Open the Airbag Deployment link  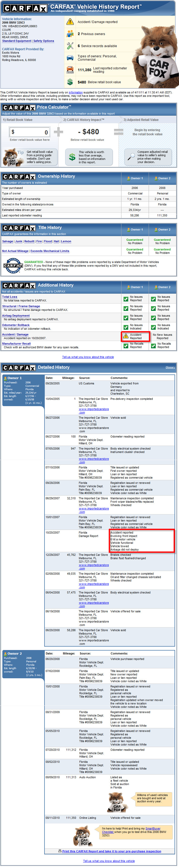pyautogui.click(x=16, y=316)
